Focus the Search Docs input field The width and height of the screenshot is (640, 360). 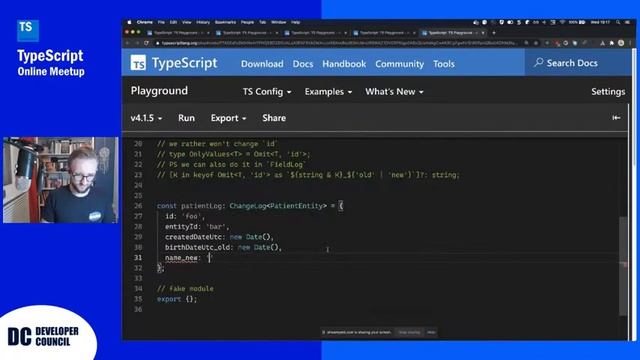pyautogui.click(x=578, y=63)
